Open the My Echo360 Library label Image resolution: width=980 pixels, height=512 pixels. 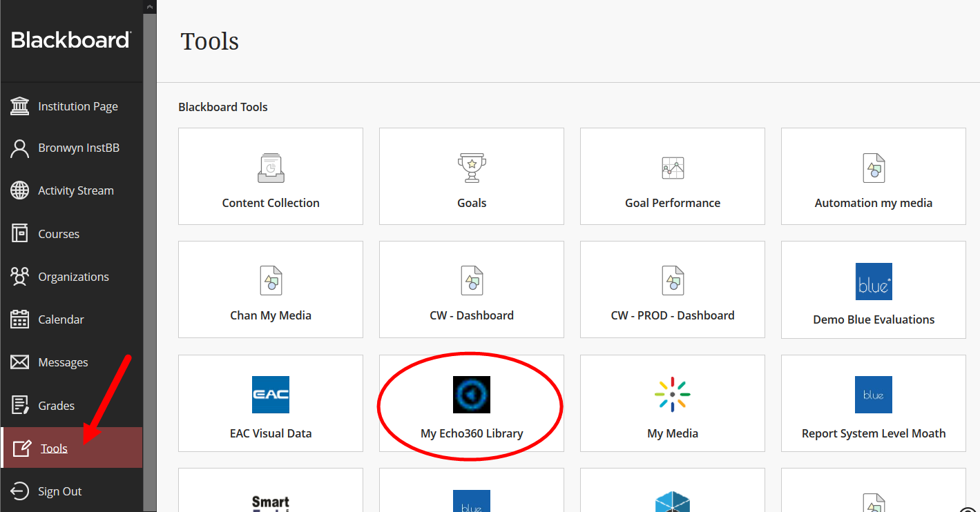tap(472, 433)
